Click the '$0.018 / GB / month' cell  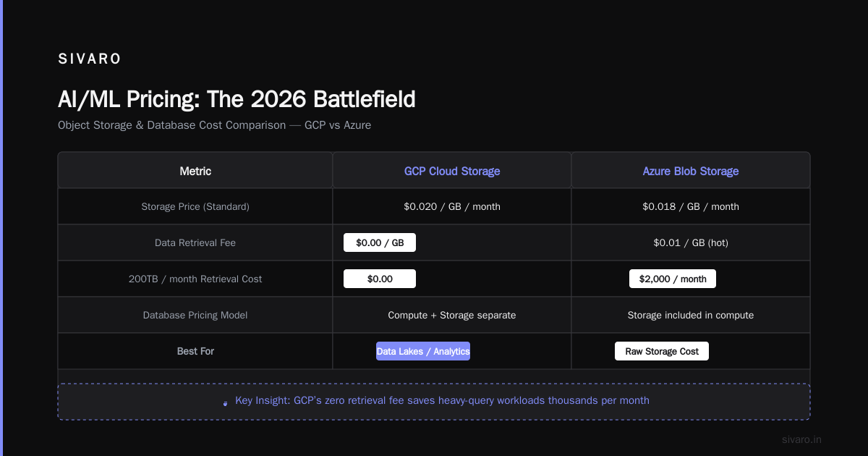tap(691, 207)
